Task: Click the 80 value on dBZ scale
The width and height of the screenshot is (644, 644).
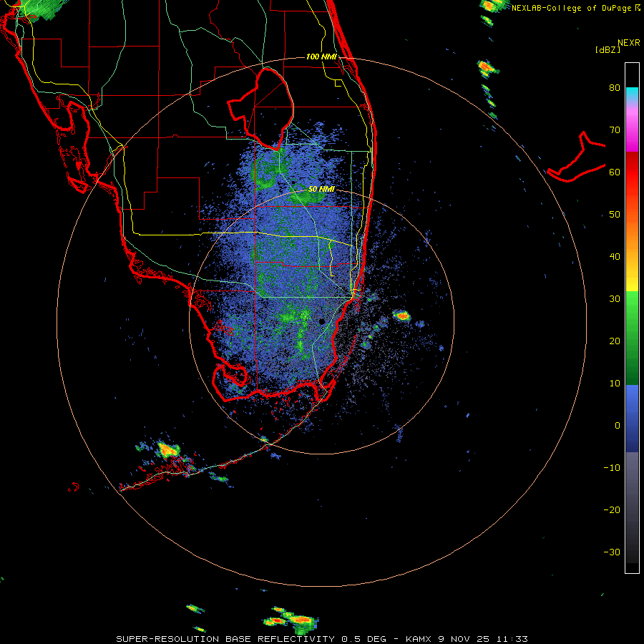Action: (x=615, y=88)
